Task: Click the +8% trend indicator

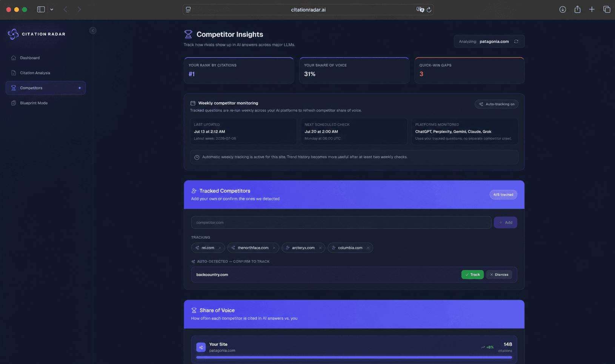Action: click(487, 347)
